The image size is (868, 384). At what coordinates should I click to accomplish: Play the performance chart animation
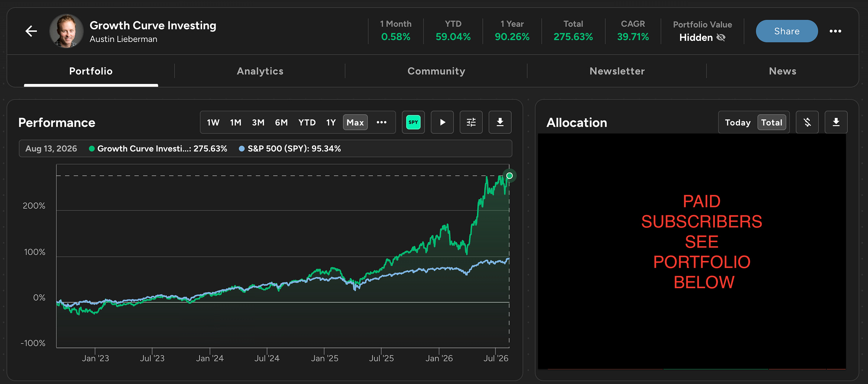[442, 122]
